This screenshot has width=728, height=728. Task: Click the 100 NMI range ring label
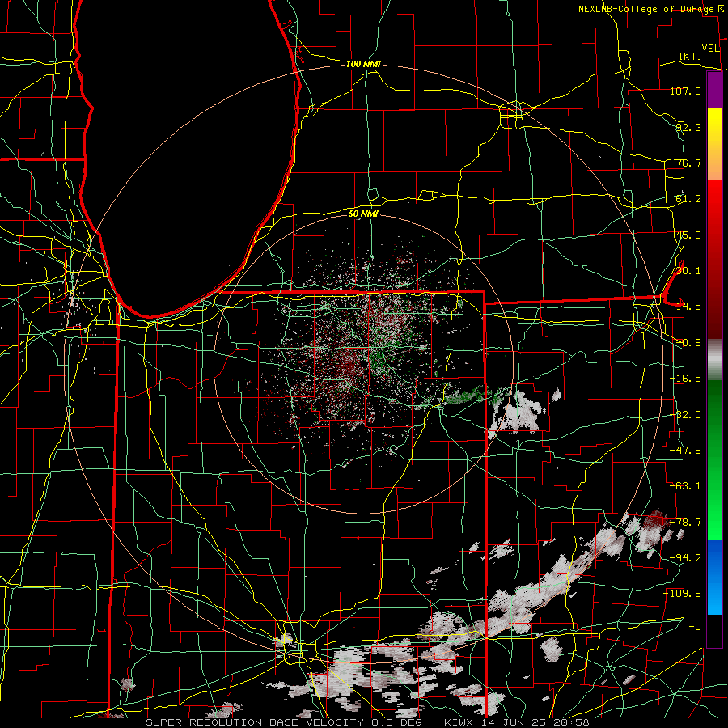coord(363,64)
